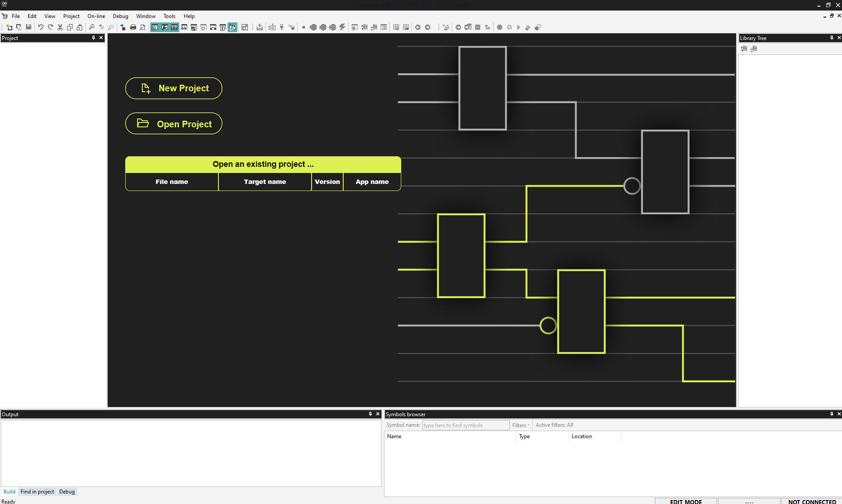Open the Filters dropdown in Symbols browser
Image resolution: width=842 pixels, height=504 pixels.
click(521, 425)
